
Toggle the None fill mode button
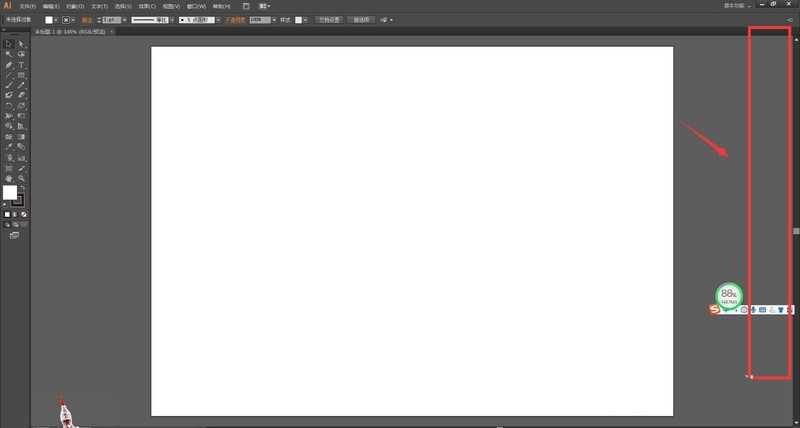coord(24,214)
